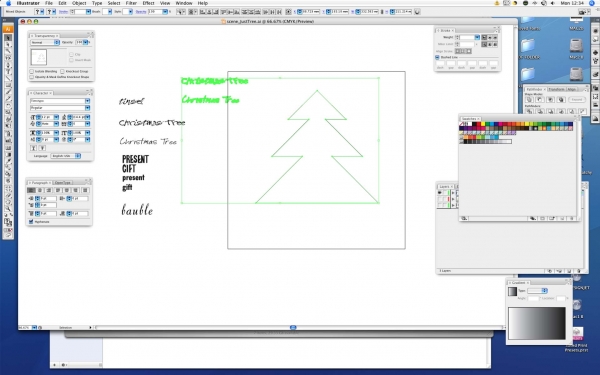Open the Object menu
600x375 pixels.
[x=79, y=3]
